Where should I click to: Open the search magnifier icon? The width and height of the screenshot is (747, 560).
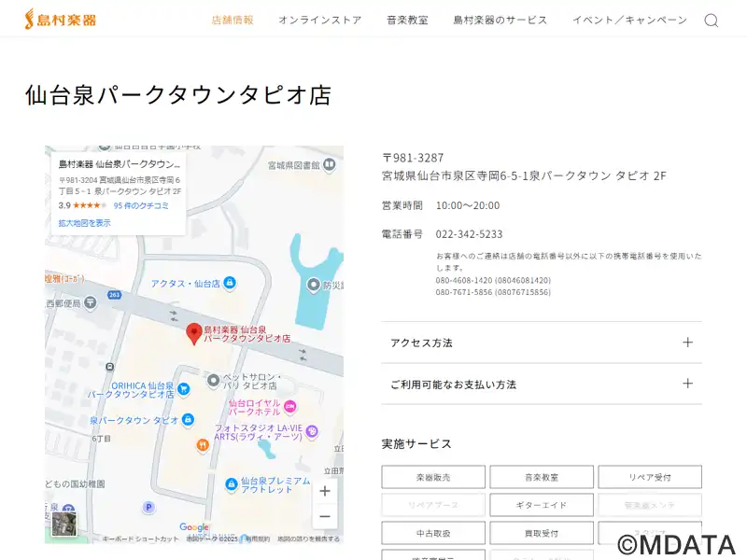712,21
